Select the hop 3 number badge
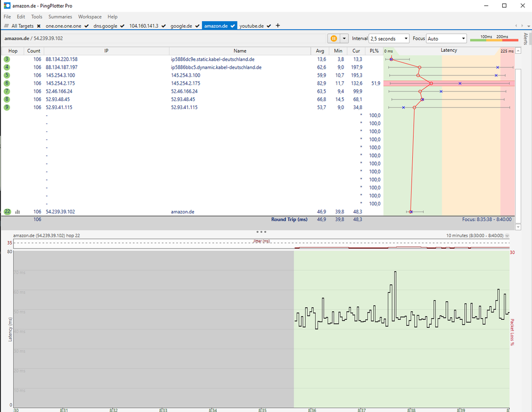This screenshot has width=532, height=412. click(7, 59)
